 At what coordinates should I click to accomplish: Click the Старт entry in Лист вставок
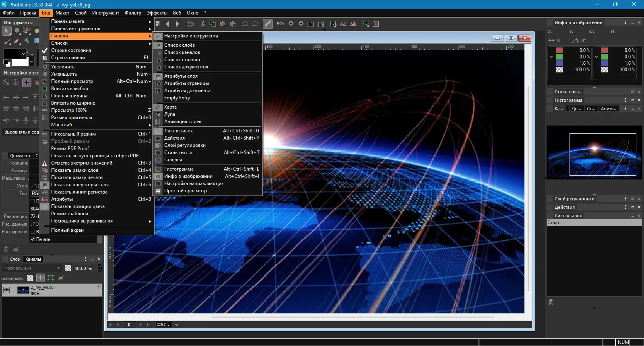553,222
